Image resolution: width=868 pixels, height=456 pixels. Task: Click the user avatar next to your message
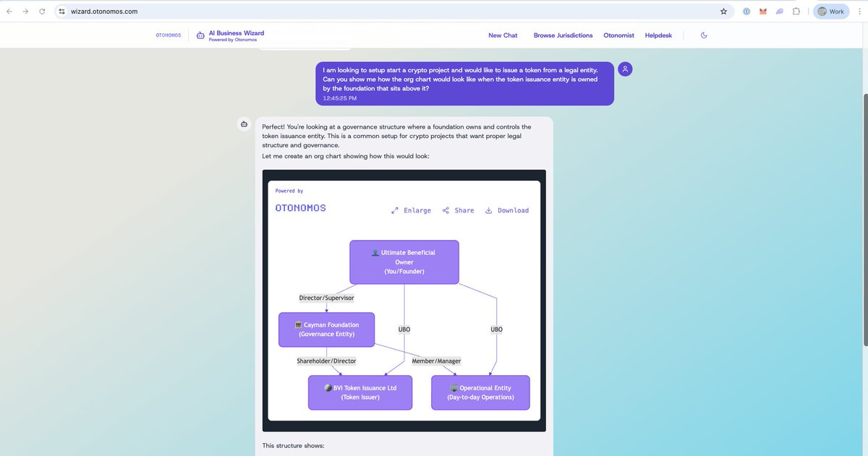pyautogui.click(x=625, y=69)
